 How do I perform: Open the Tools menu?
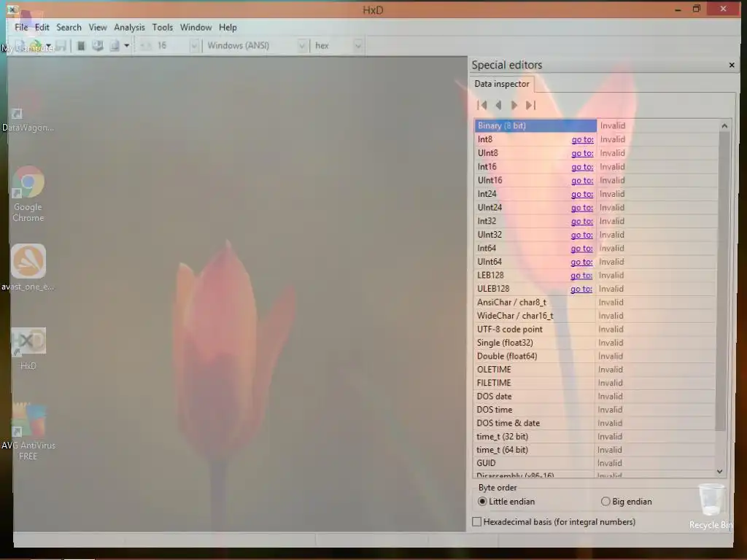[x=163, y=28]
